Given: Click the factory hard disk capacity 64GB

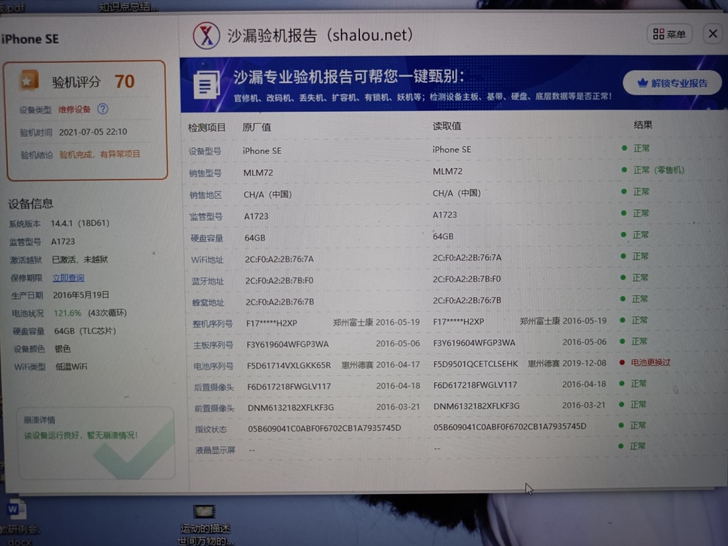Looking at the screenshot, I should [x=255, y=238].
